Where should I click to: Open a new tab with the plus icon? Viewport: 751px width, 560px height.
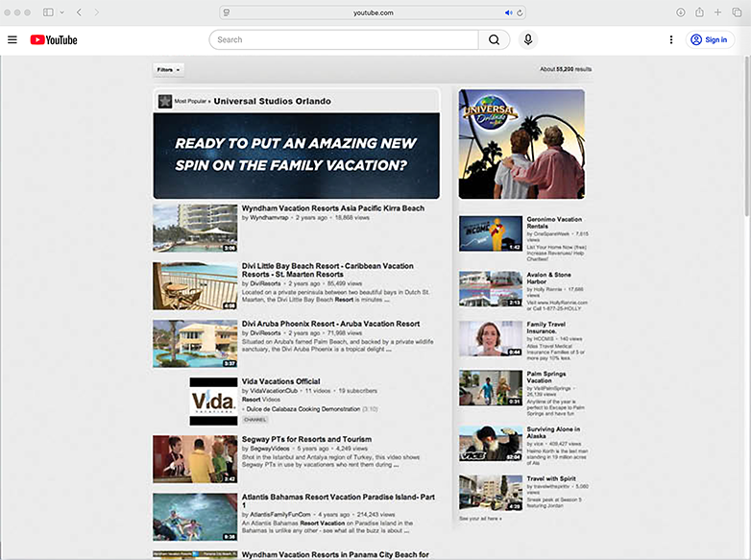point(717,12)
